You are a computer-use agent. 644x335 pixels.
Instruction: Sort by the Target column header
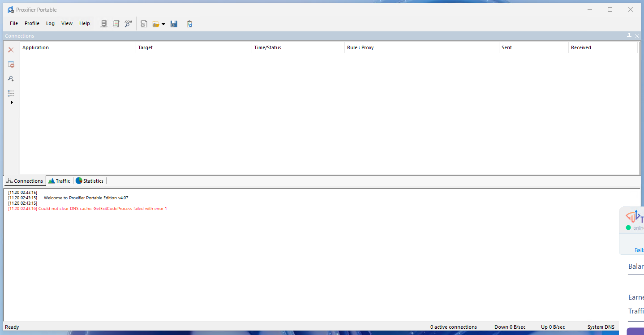pos(194,47)
